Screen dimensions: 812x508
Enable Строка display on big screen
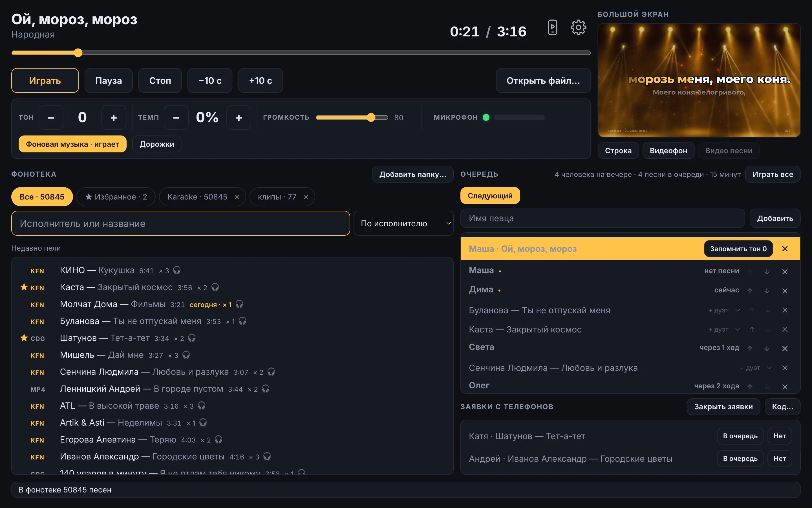(618, 150)
